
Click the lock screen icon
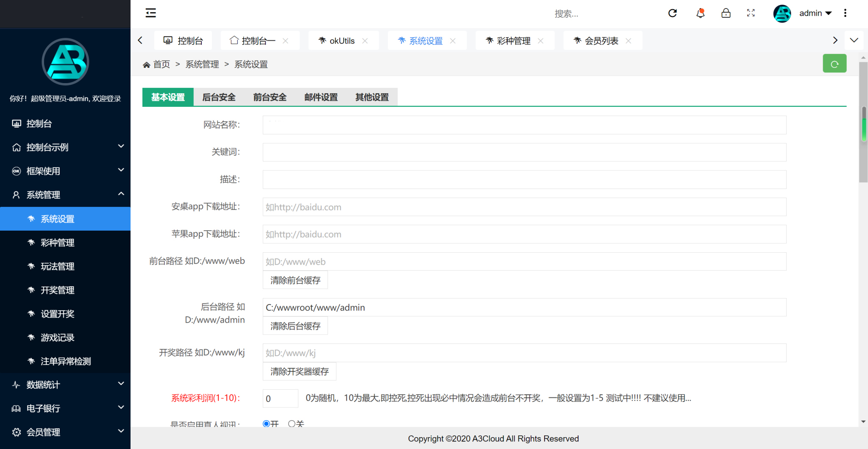[726, 13]
